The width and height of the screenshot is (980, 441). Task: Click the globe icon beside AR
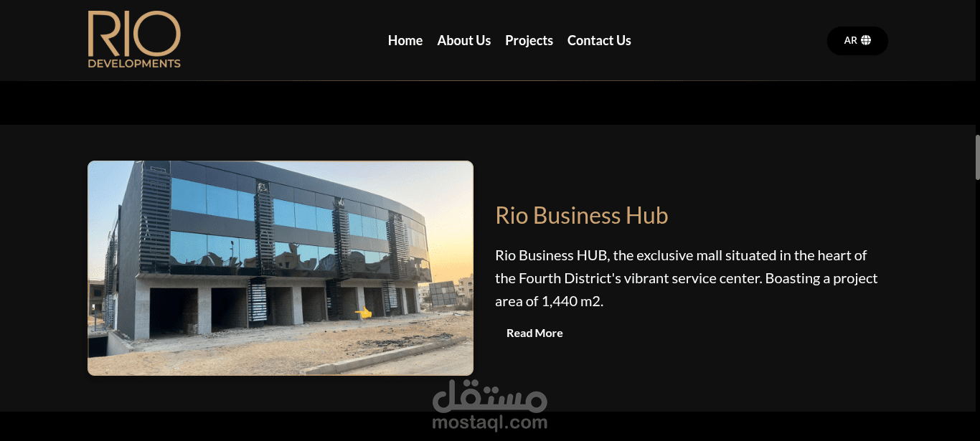pos(866,40)
